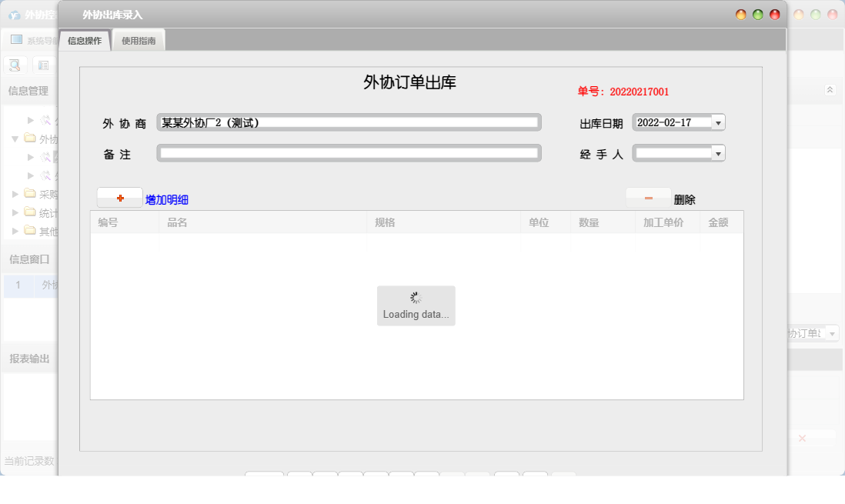Click the 信息窗口 panel header
845x504 pixels.
tap(29, 259)
